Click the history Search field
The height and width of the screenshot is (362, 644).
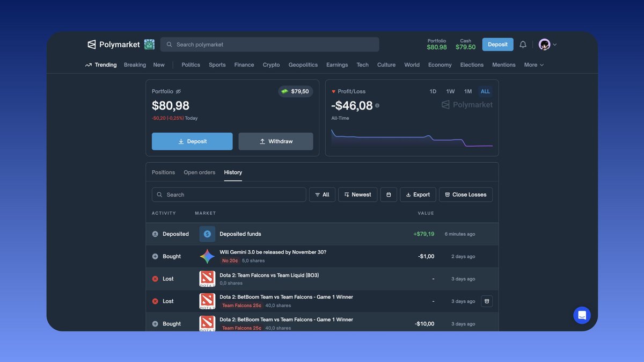(229, 194)
